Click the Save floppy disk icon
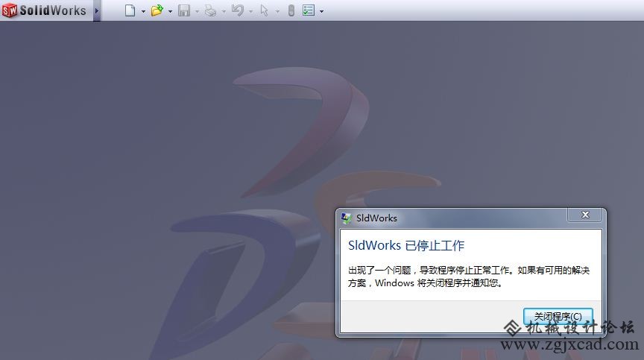The height and width of the screenshot is (360, 644). (184, 10)
